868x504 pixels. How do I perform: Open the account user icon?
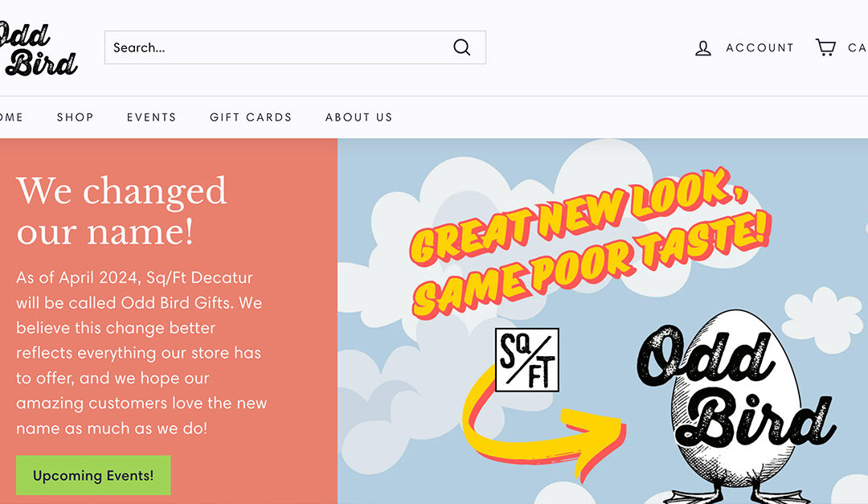pos(703,48)
